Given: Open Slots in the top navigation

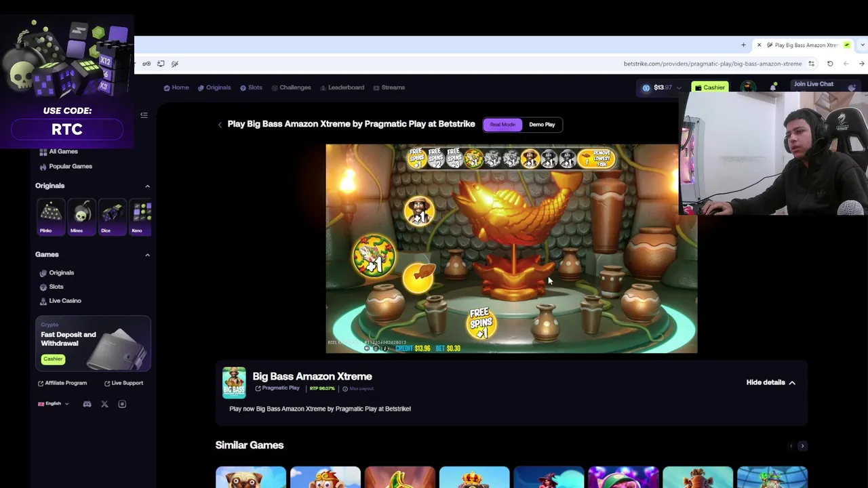Looking at the screenshot, I should tap(251, 87).
